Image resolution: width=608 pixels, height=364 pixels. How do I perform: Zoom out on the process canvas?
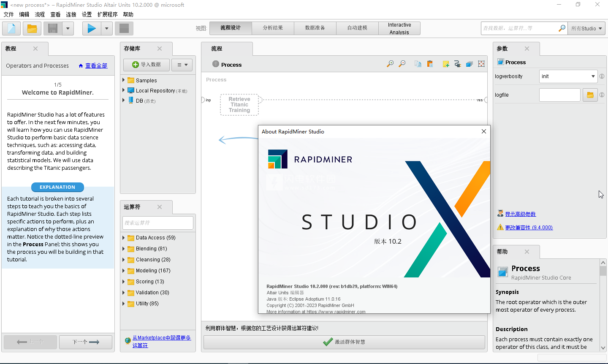tap(402, 64)
